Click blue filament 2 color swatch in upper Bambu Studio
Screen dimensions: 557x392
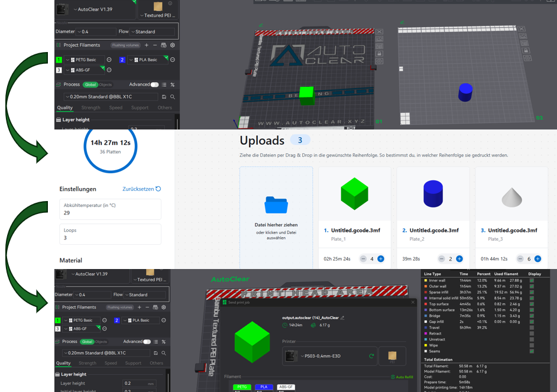pos(122,60)
